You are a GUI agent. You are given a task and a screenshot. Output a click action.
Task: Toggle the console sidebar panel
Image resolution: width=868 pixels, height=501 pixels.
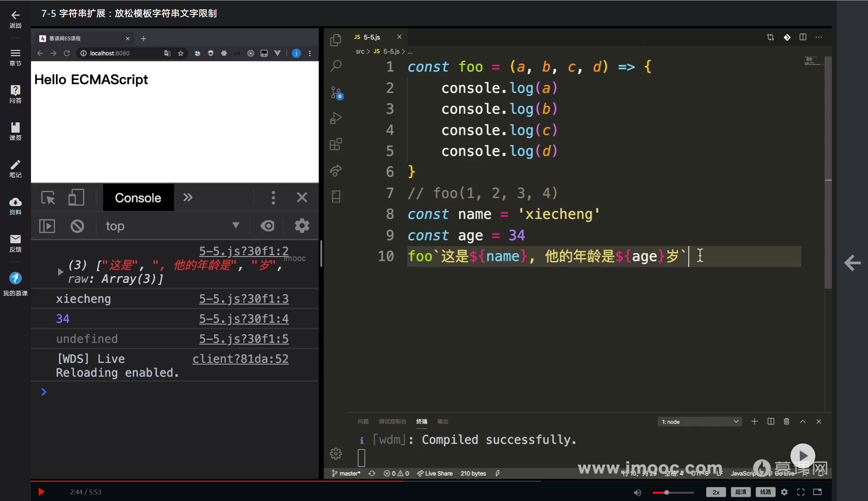47,226
